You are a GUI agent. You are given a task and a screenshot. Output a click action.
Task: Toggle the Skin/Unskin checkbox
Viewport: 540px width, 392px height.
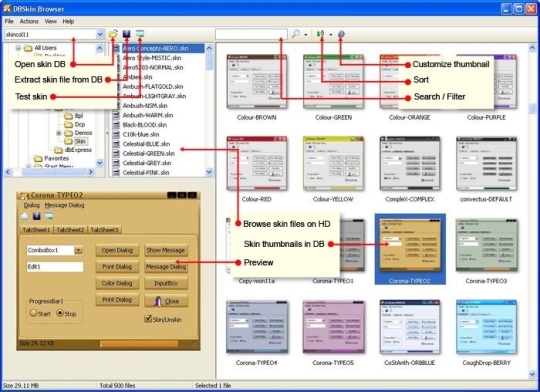coord(148,319)
